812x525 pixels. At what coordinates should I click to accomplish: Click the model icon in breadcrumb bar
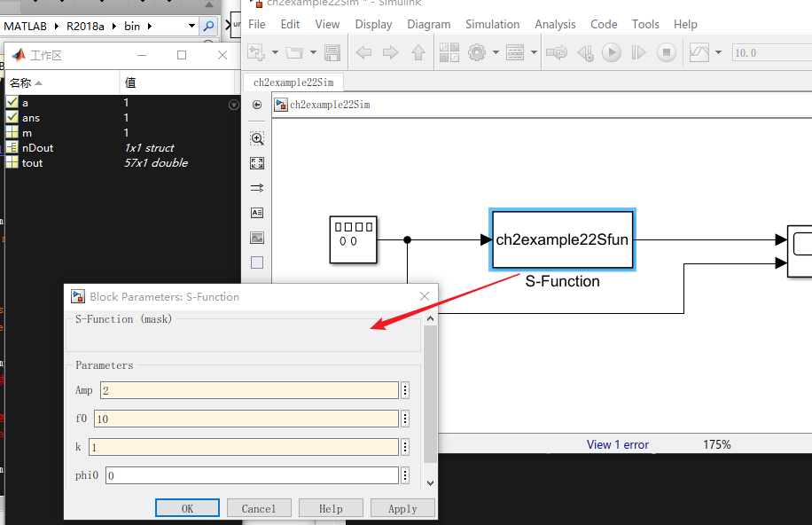pos(281,105)
